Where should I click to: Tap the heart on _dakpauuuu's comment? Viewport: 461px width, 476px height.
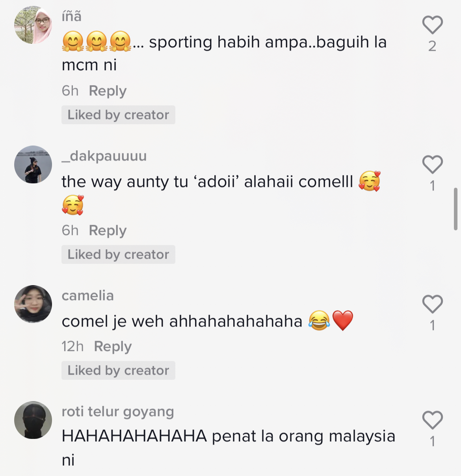click(433, 164)
